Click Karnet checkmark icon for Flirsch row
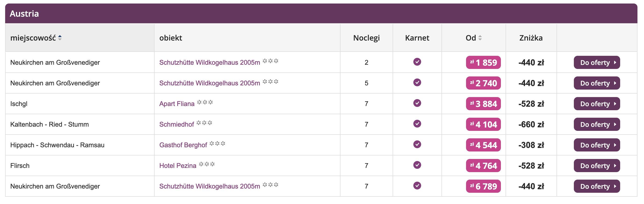644x204 pixels. point(417,165)
